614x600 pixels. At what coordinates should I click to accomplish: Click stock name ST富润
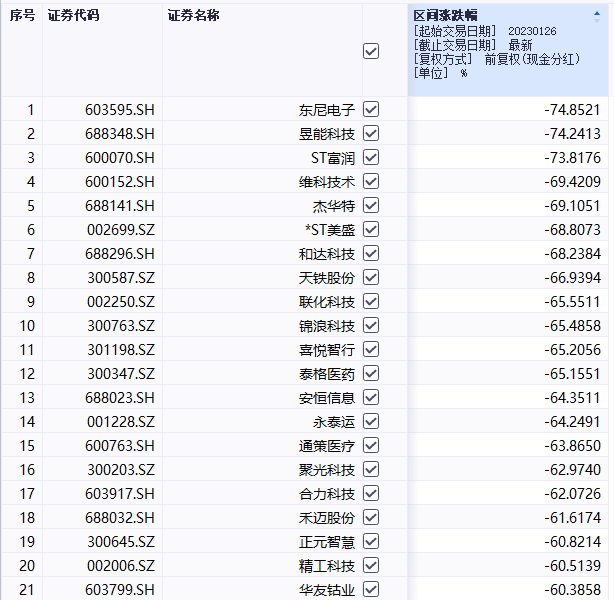pos(333,158)
